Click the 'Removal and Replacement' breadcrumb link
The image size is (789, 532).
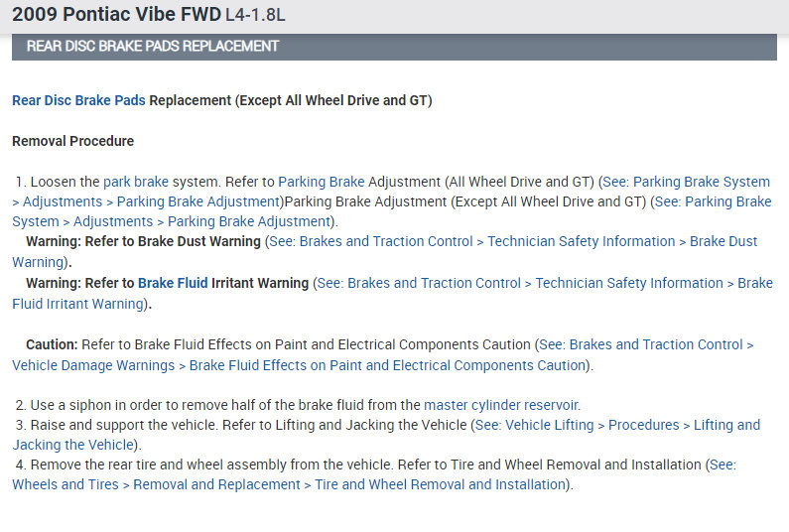click(216, 484)
